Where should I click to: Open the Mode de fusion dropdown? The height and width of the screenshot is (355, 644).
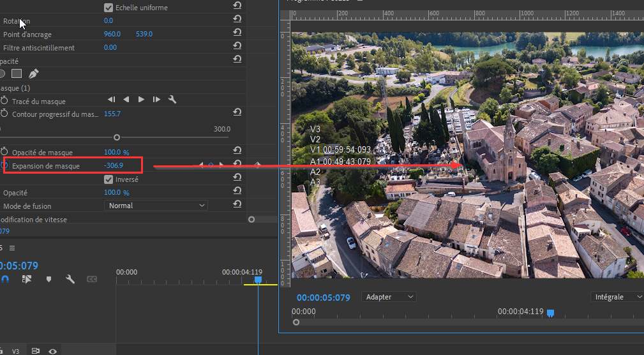pyautogui.click(x=156, y=206)
